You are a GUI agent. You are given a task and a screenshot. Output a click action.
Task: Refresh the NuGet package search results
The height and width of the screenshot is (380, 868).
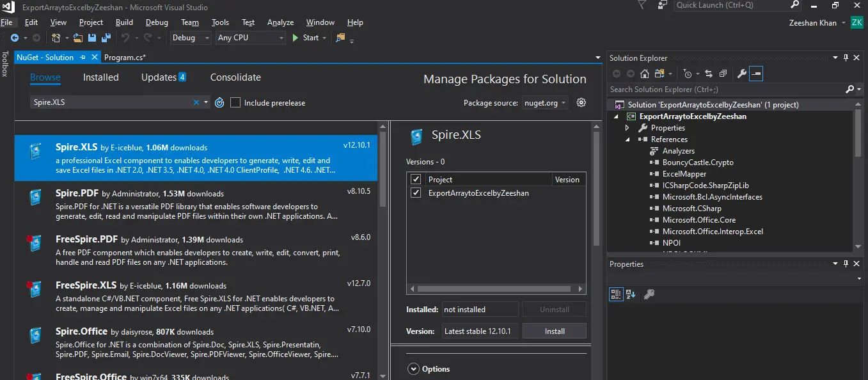click(219, 102)
